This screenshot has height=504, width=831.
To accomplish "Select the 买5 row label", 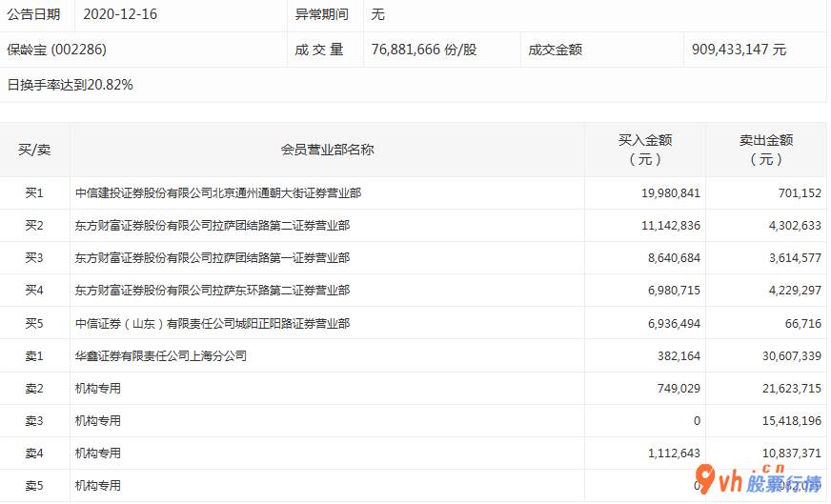I will click(34, 323).
